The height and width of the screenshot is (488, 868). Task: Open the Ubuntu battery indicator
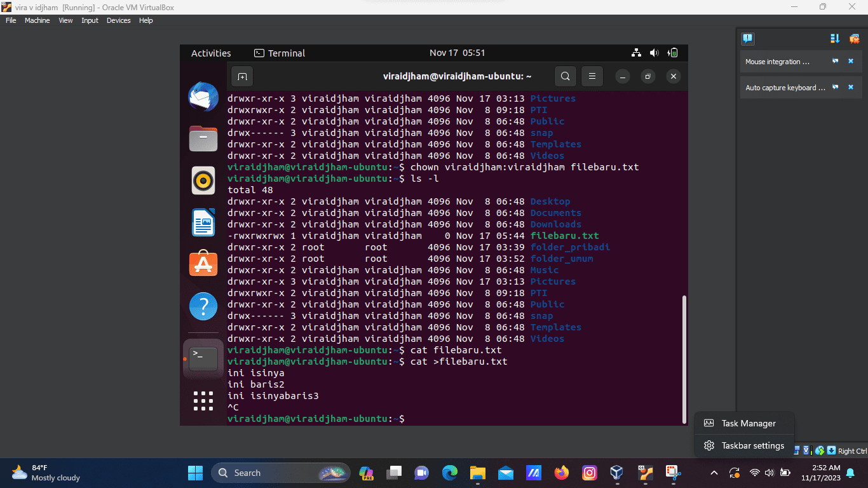pyautogui.click(x=673, y=53)
